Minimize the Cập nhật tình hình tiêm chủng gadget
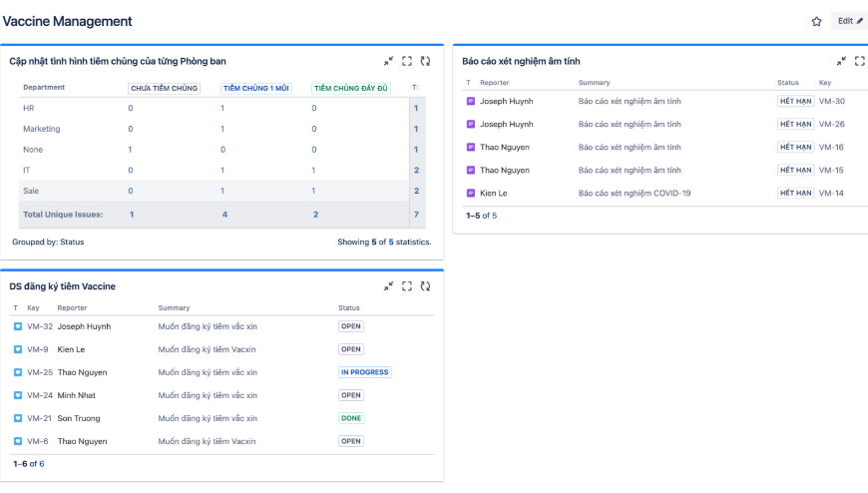 point(389,61)
